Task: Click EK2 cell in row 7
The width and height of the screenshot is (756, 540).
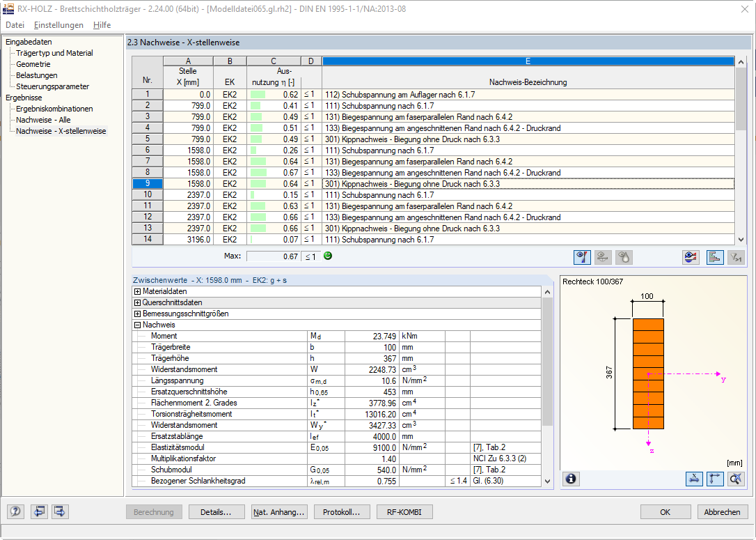Action: [230, 162]
